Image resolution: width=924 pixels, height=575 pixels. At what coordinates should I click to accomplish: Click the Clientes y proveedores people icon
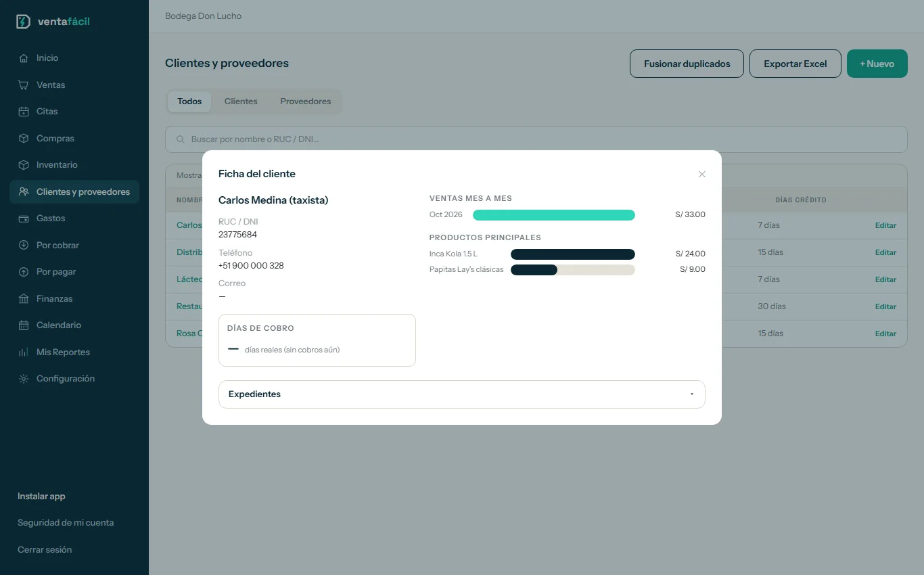point(24,192)
